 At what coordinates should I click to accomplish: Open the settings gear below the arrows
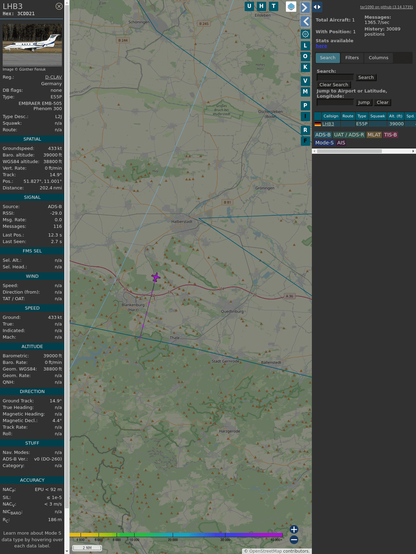click(x=305, y=34)
